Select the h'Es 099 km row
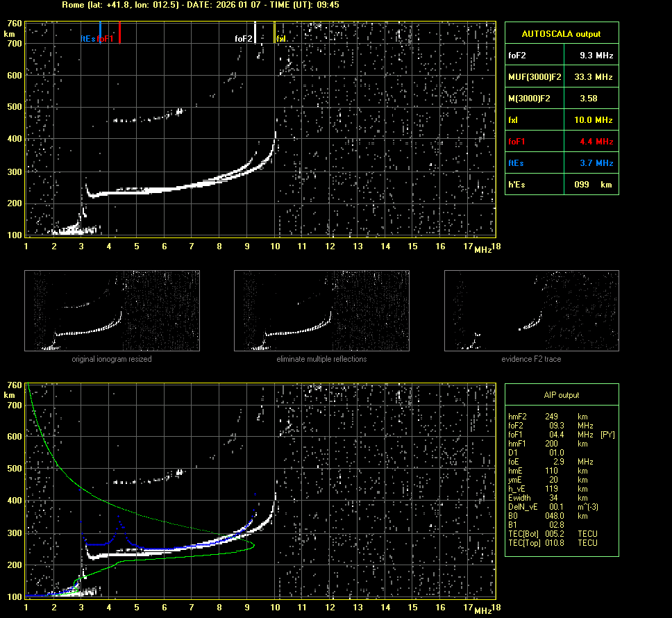This screenshot has height=618, width=672. click(x=561, y=185)
